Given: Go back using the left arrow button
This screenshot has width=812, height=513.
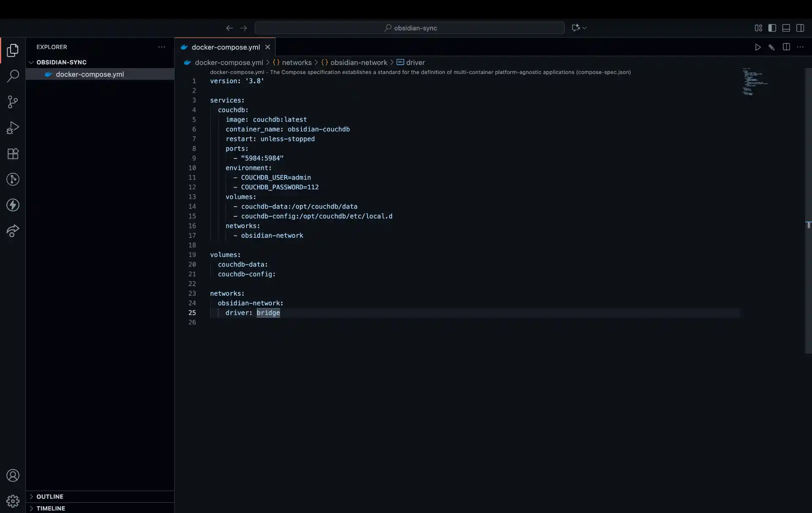Looking at the screenshot, I should (x=229, y=28).
